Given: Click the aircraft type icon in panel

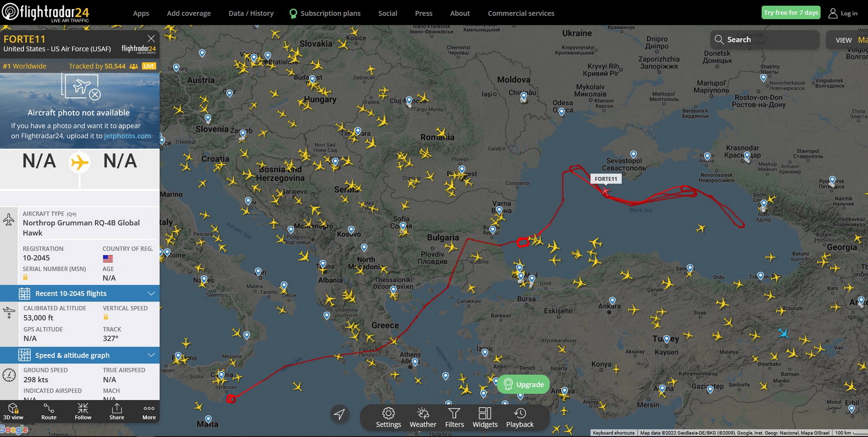Looking at the screenshot, I should point(9,220).
